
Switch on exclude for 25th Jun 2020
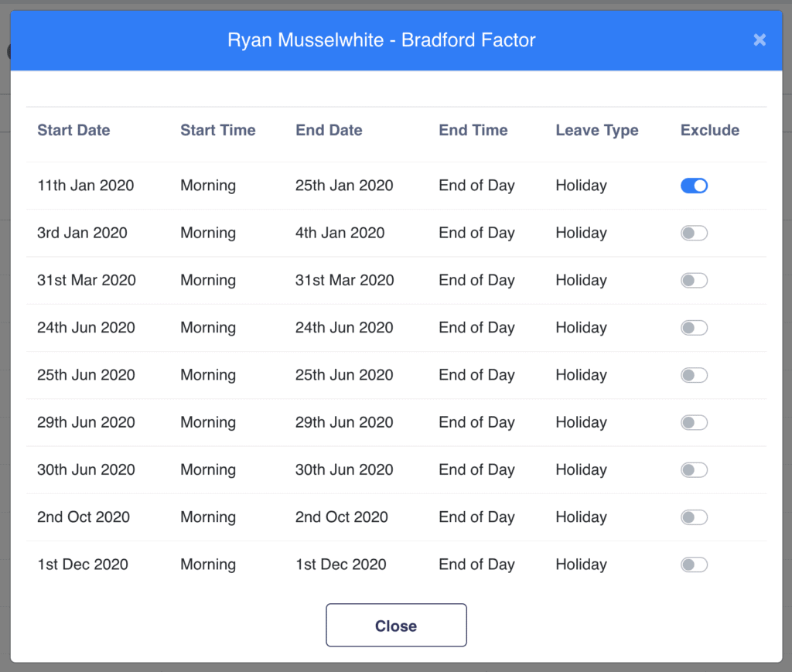coord(694,375)
